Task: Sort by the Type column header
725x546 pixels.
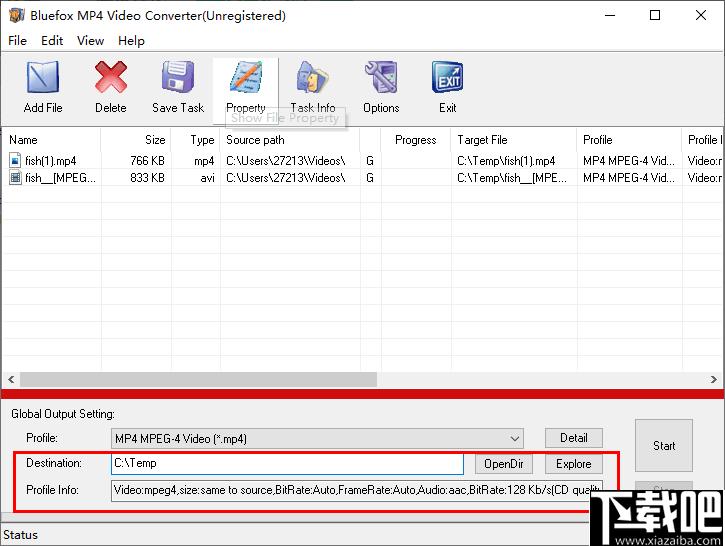Action: click(196, 140)
